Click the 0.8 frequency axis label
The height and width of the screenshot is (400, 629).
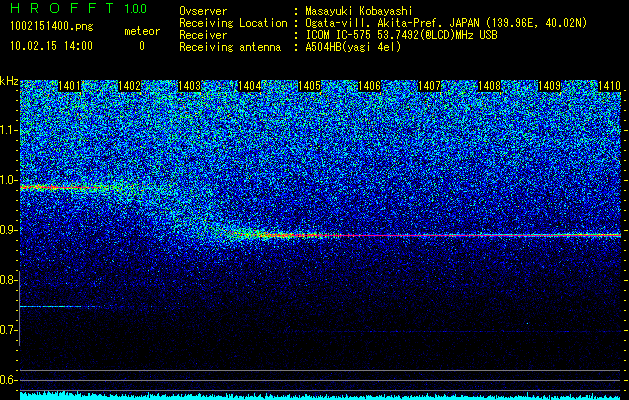pos(8,280)
